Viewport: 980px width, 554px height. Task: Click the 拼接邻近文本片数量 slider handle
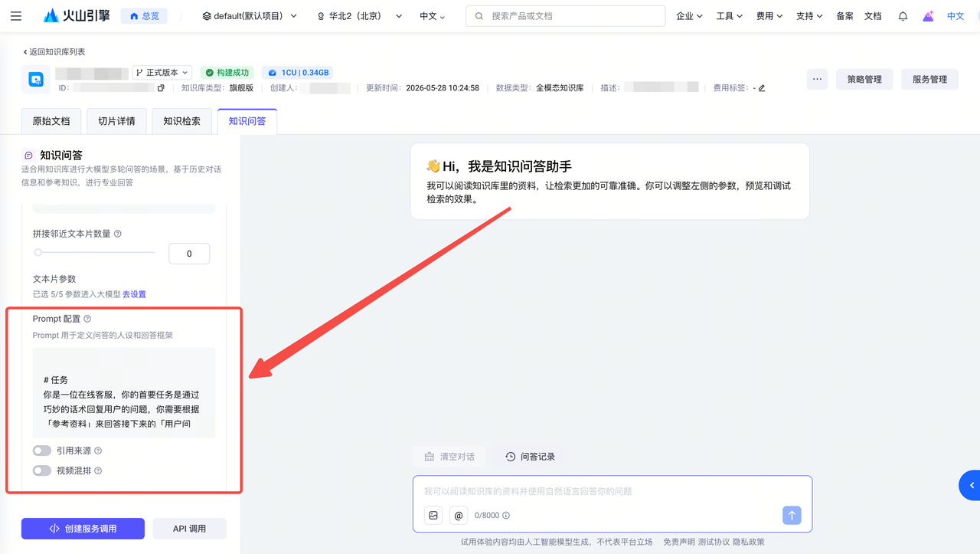coord(38,252)
